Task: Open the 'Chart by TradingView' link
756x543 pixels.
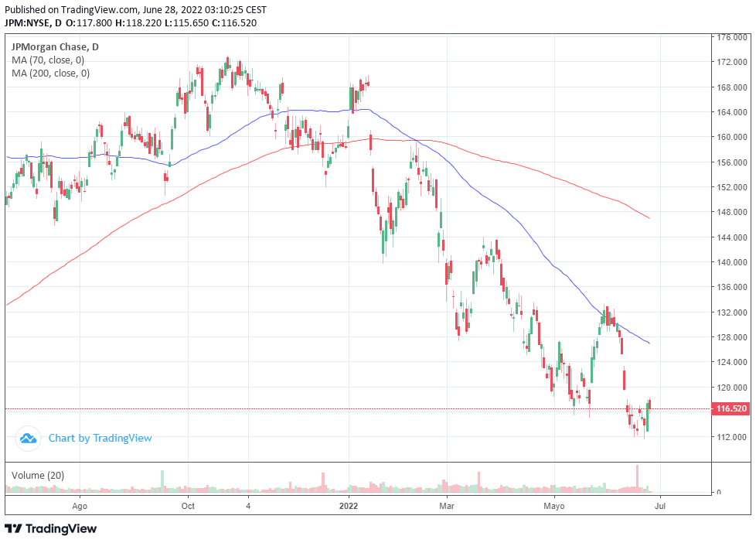Action: [100, 439]
